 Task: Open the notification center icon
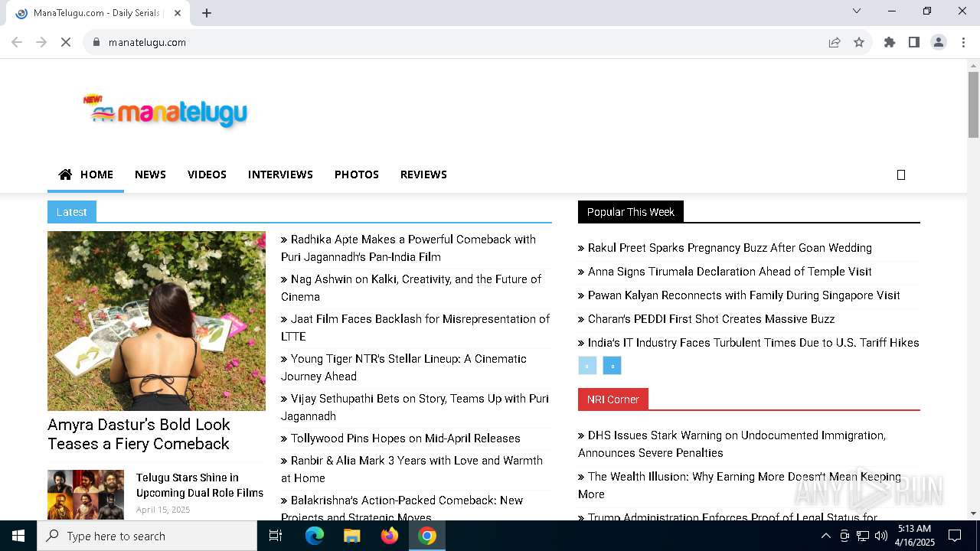(955, 536)
